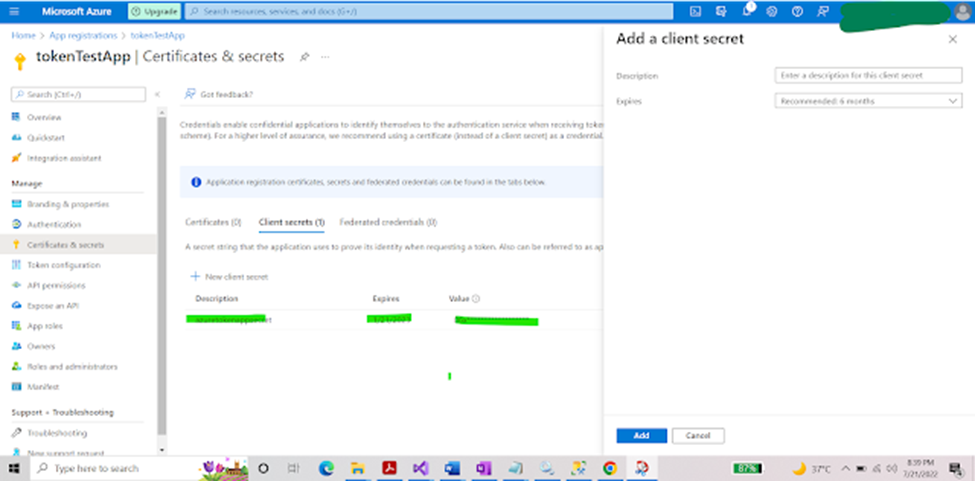The width and height of the screenshot is (975, 481).
Task: Open Google Chrome from taskbar
Action: tap(610, 468)
